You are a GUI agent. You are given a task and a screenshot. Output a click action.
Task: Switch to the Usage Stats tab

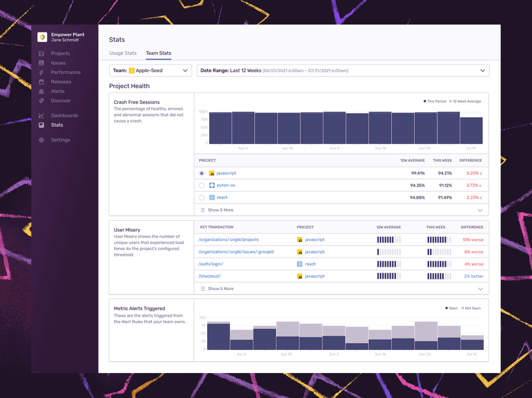(x=123, y=53)
